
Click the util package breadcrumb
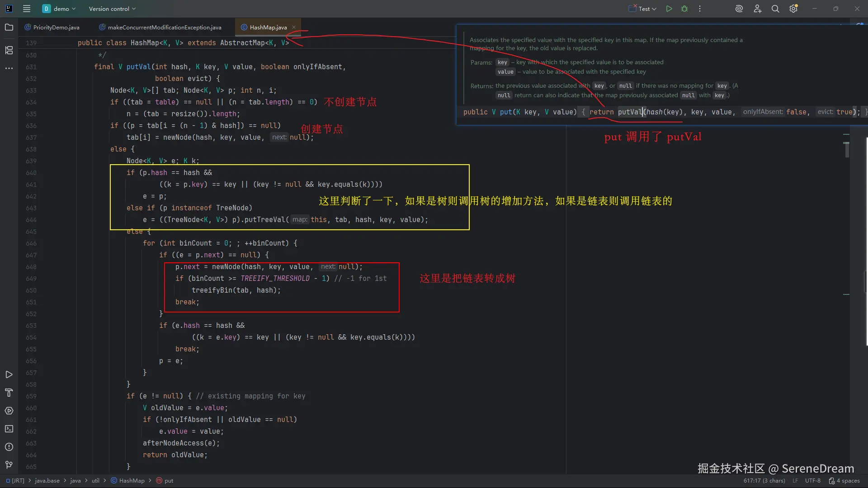[95, 481]
